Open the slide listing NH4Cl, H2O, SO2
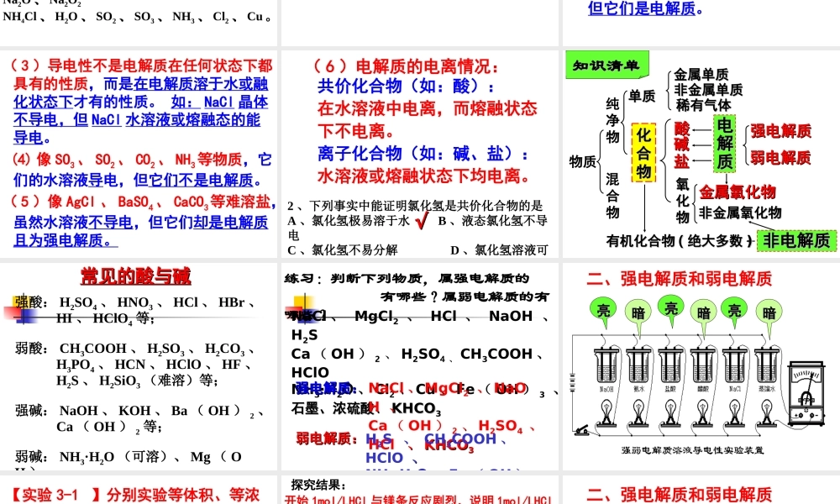 pos(139,23)
